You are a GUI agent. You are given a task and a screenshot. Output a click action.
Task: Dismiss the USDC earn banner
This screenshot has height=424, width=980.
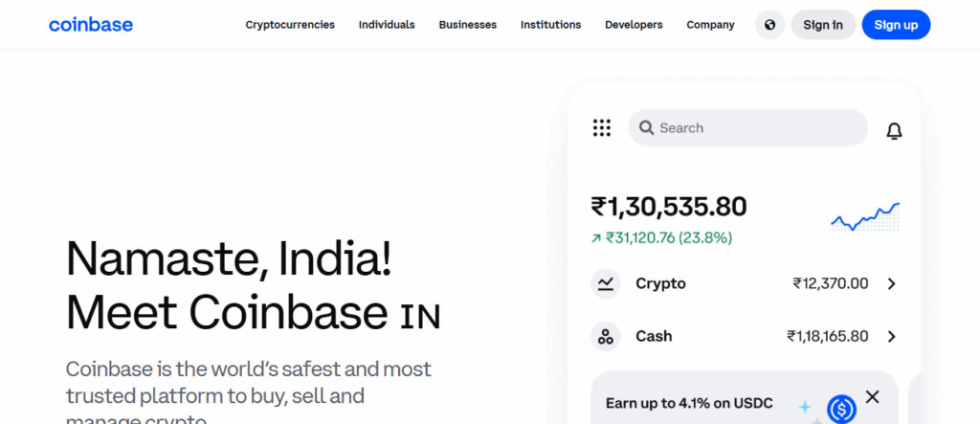click(872, 396)
